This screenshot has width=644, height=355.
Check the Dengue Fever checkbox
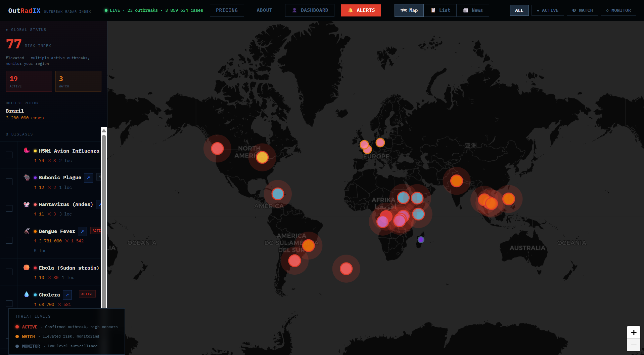(x=9, y=240)
